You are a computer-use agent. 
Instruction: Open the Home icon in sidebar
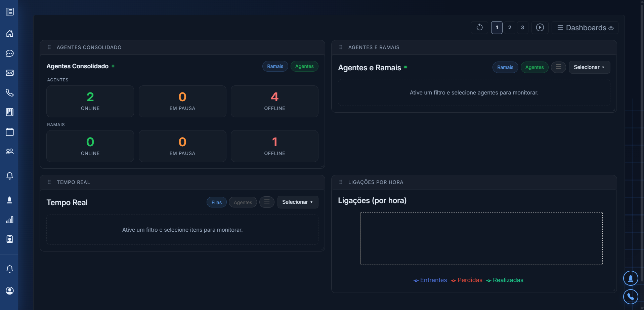10,34
